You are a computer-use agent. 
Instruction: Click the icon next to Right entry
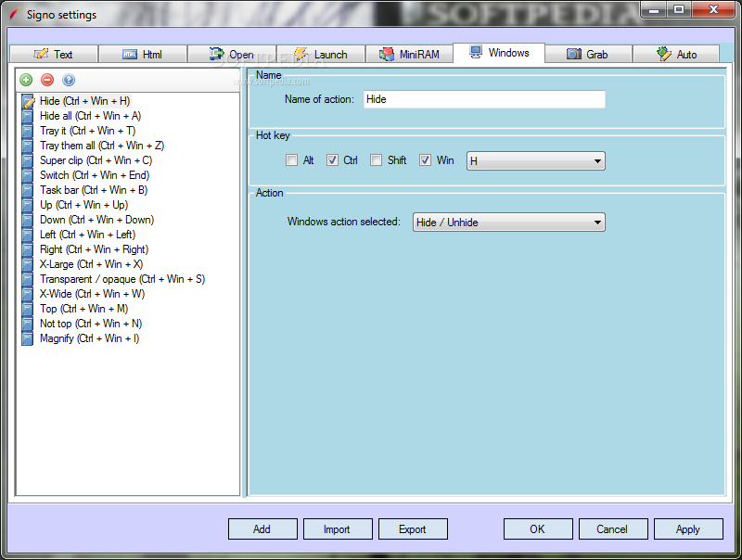[x=28, y=249]
